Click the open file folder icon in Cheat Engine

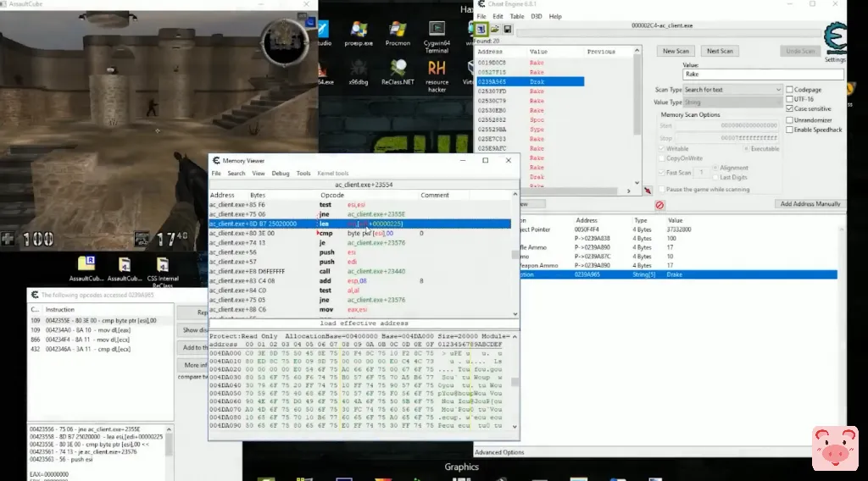click(494, 30)
